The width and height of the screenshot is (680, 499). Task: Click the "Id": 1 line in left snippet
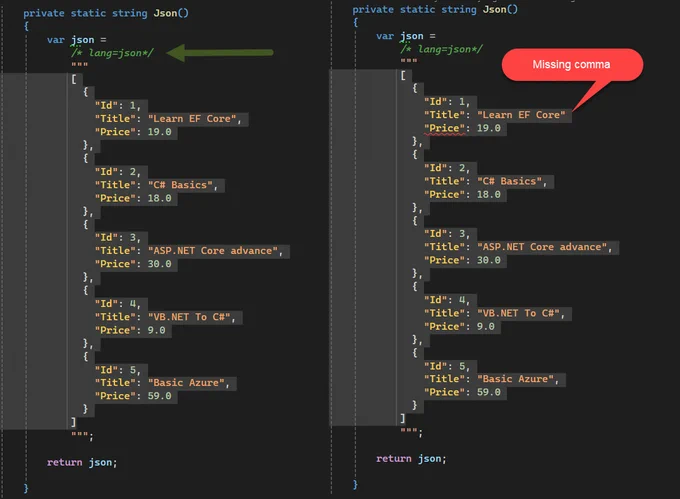pyautogui.click(x=118, y=105)
